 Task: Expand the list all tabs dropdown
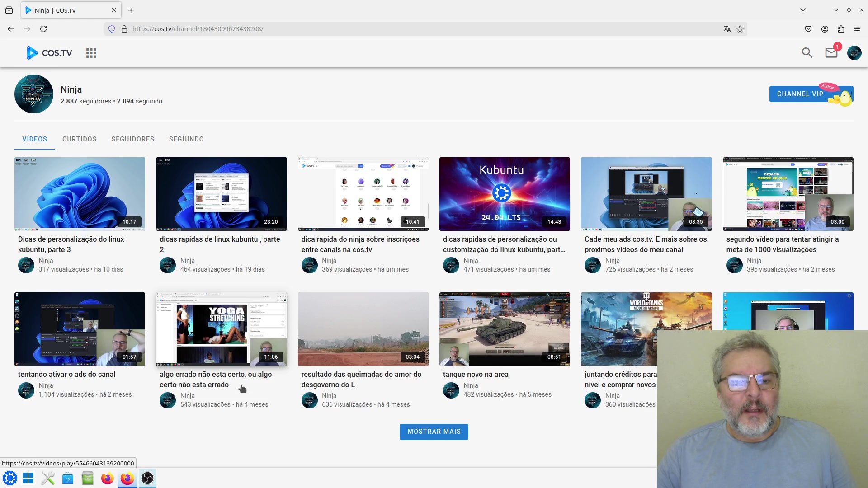[x=803, y=10]
